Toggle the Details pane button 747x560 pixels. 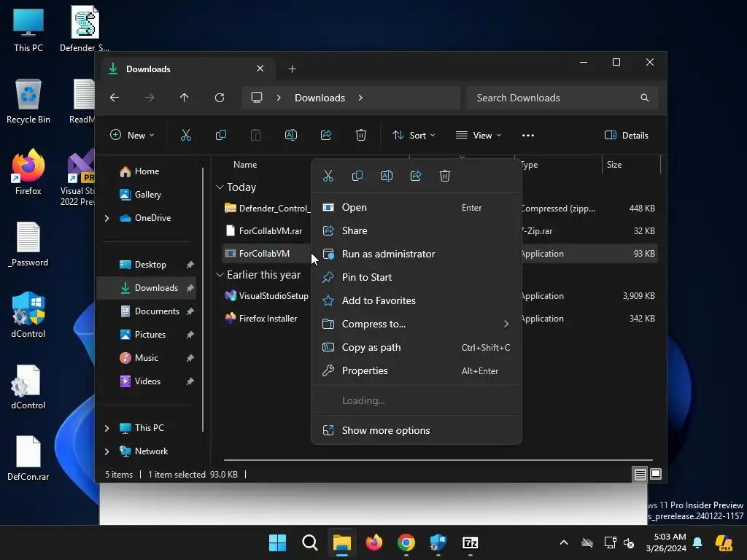[626, 135]
